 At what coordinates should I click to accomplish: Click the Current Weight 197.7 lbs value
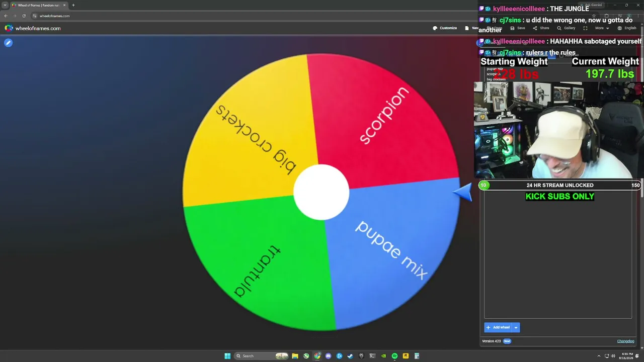(x=610, y=74)
